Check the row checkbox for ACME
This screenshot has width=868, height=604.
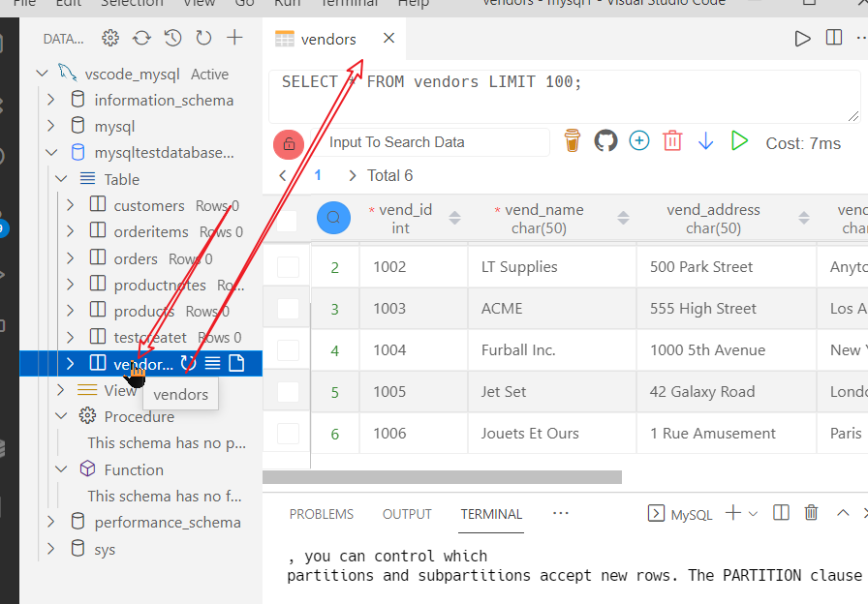click(286, 308)
